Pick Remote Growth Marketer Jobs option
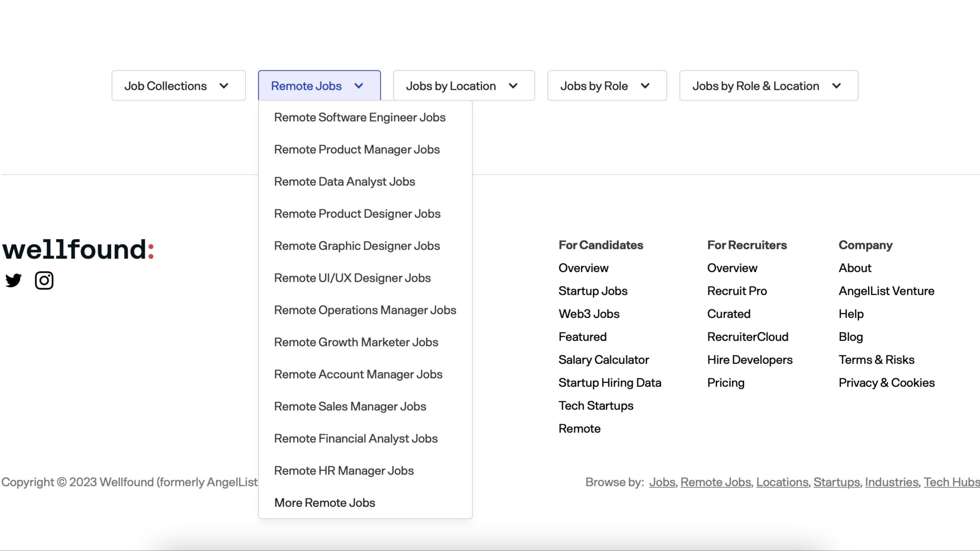Viewport: 980px width, 551px height. [x=356, y=342]
